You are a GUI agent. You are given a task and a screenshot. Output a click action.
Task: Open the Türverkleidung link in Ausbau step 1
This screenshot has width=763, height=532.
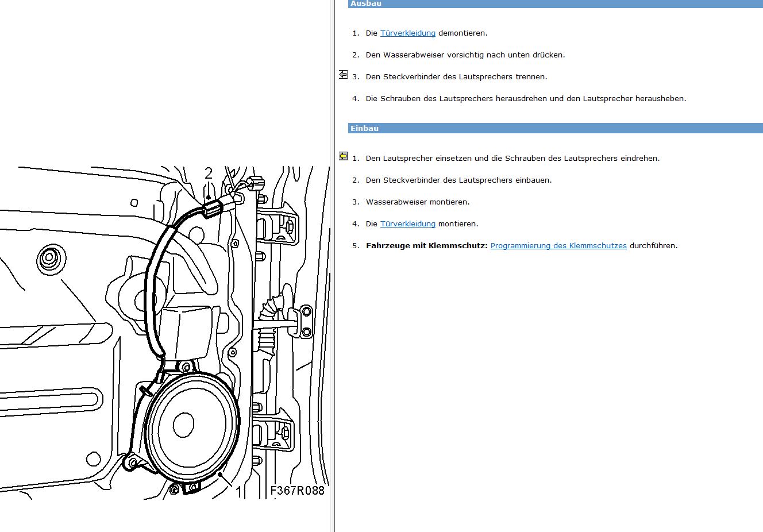coord(408,33)
